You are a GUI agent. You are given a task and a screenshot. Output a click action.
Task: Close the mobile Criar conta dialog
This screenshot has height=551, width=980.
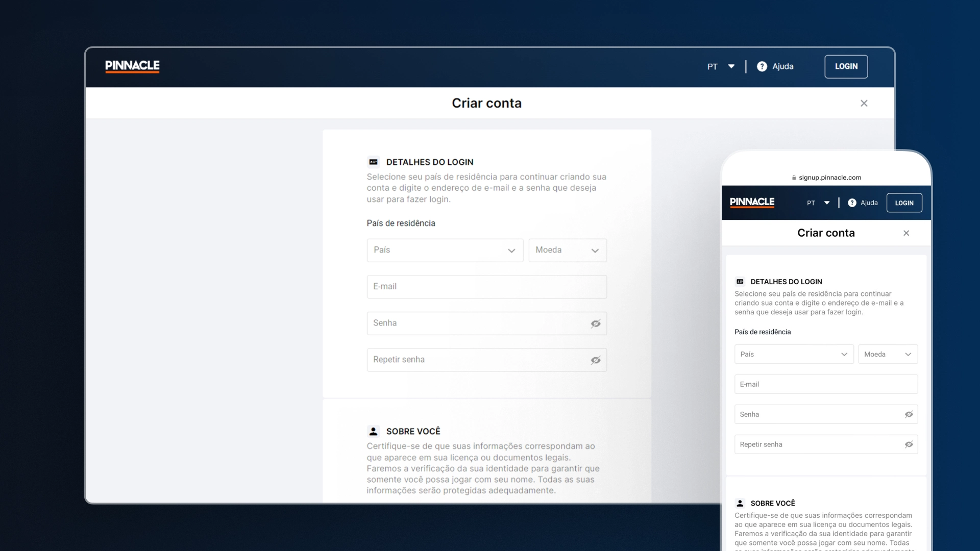tap(906, 233)
